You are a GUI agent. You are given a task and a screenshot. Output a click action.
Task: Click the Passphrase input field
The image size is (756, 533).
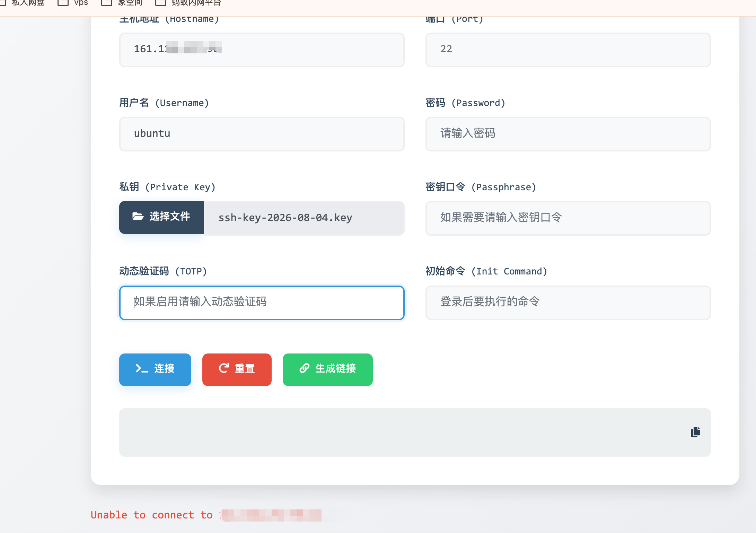coord(568,218)
